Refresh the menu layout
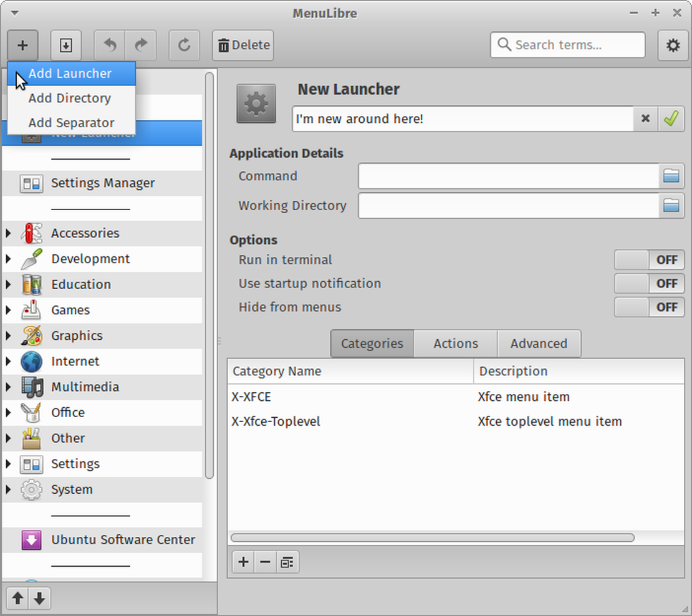 pyautogui.click(x=184, y=45)
